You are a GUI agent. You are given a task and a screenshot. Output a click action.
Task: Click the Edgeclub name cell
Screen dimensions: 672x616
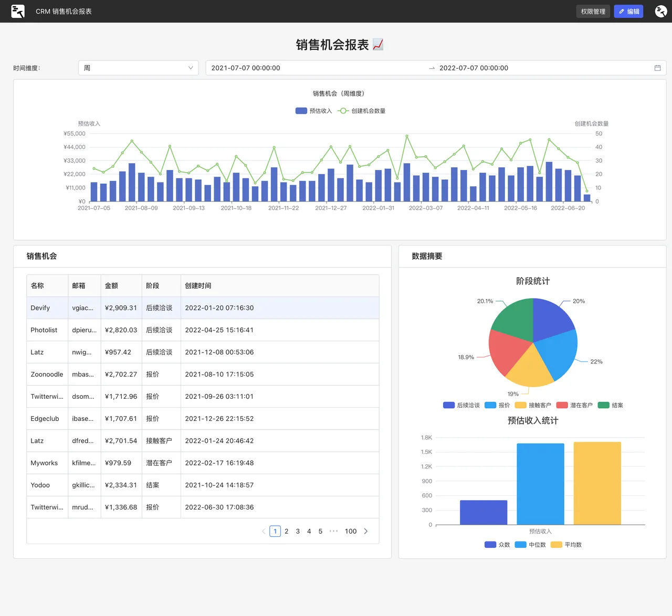point(45,419)
